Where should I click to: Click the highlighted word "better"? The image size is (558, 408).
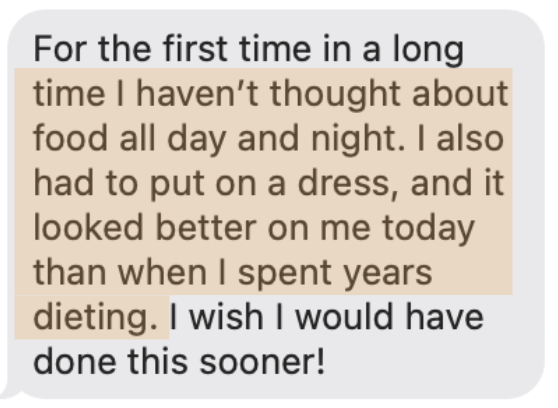point(206,227)
